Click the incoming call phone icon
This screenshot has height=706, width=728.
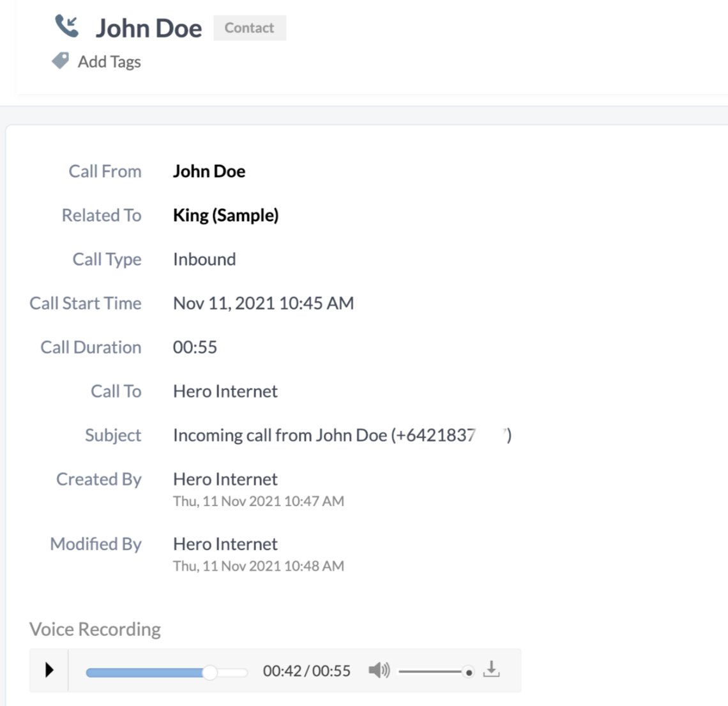pyautogui.click(x=66, y=27)
